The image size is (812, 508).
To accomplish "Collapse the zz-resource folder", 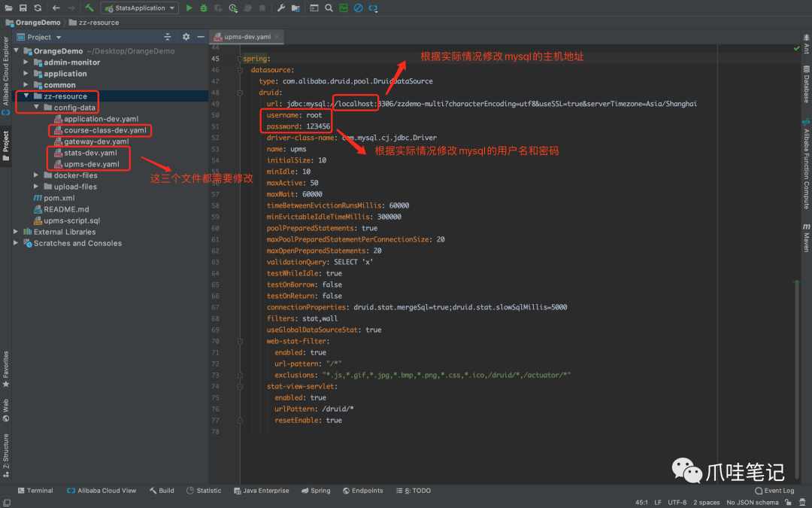I will click(26, 96).
